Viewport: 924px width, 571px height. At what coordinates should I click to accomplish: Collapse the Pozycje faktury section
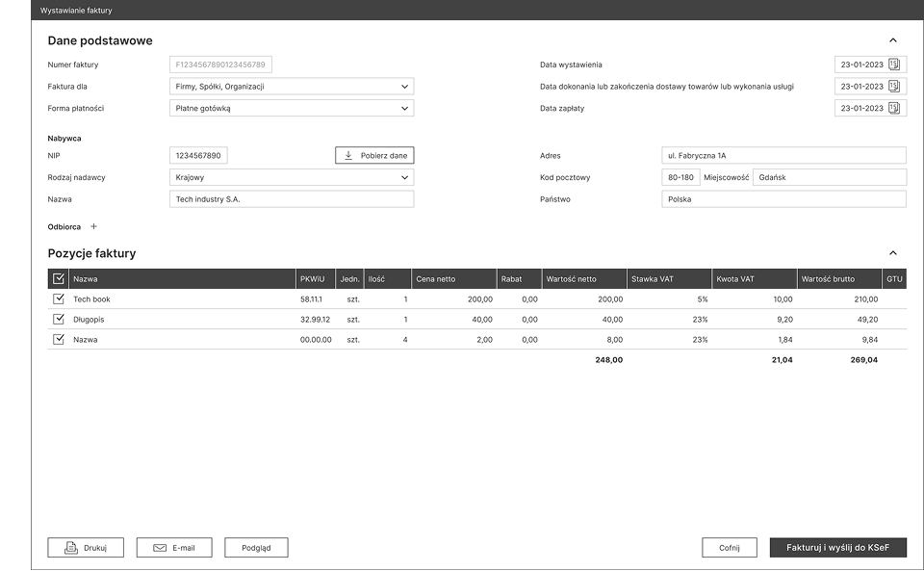(892, 253)
